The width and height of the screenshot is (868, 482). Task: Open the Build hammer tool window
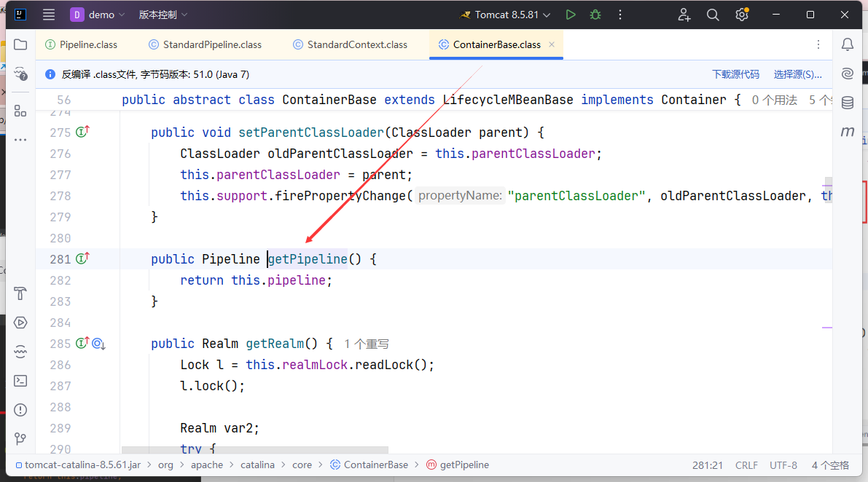[20, 293]
